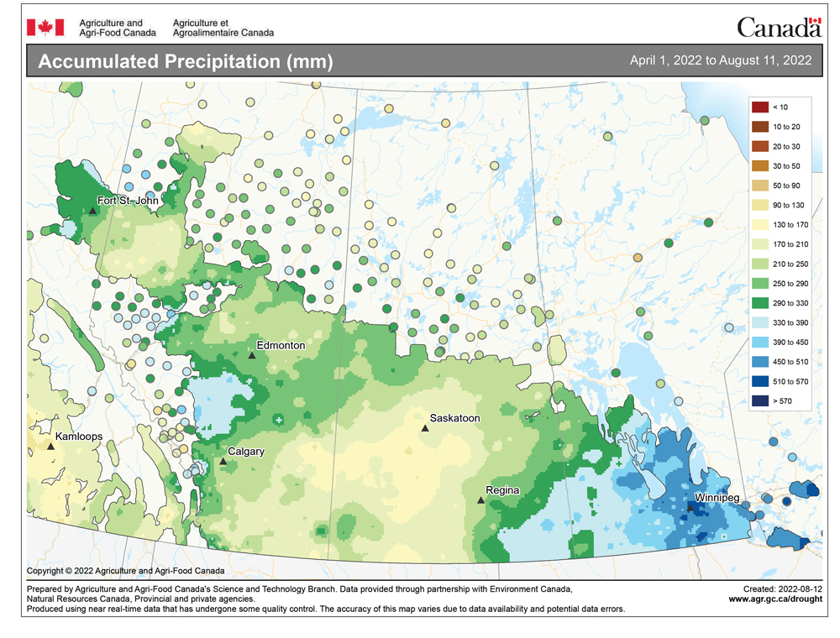Select the Regina city marker
This screenshot has height=638, width=840.
coord(482,499)
